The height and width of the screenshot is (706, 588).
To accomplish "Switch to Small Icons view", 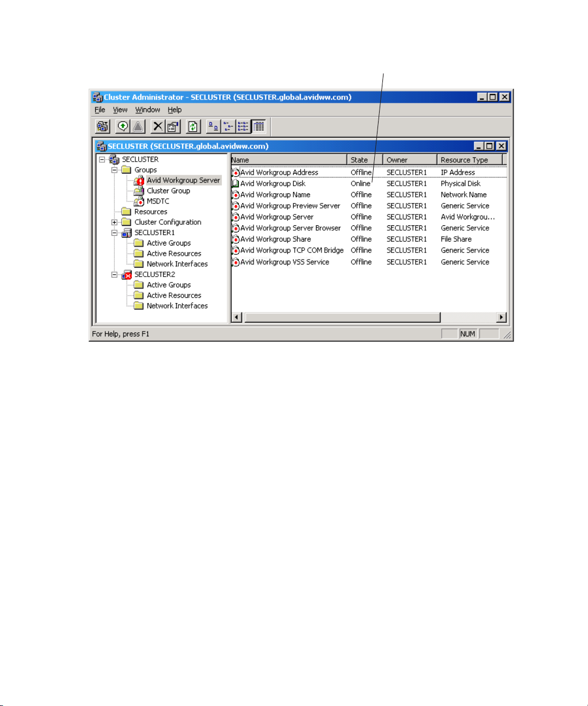I will click(228, 127).
